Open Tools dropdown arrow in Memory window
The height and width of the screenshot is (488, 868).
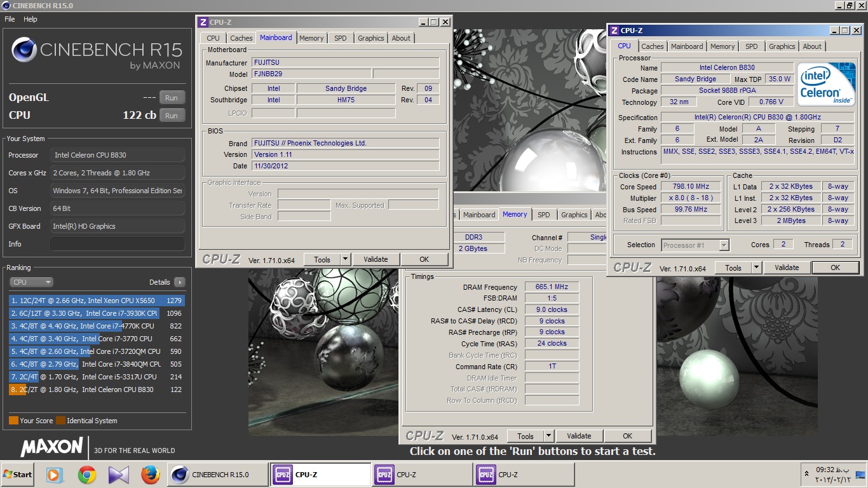[548, 437]
